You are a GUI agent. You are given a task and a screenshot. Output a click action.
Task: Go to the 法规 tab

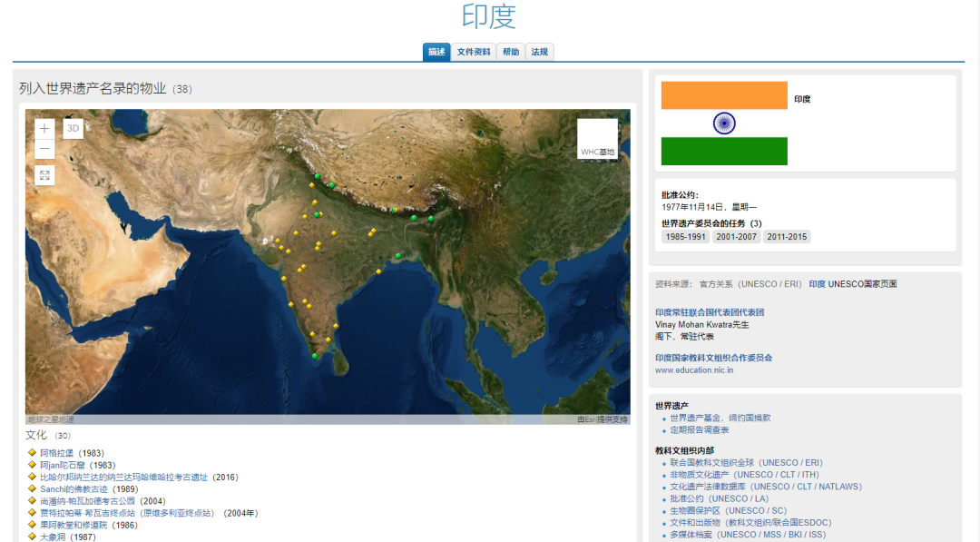click(x=540, y=52)
